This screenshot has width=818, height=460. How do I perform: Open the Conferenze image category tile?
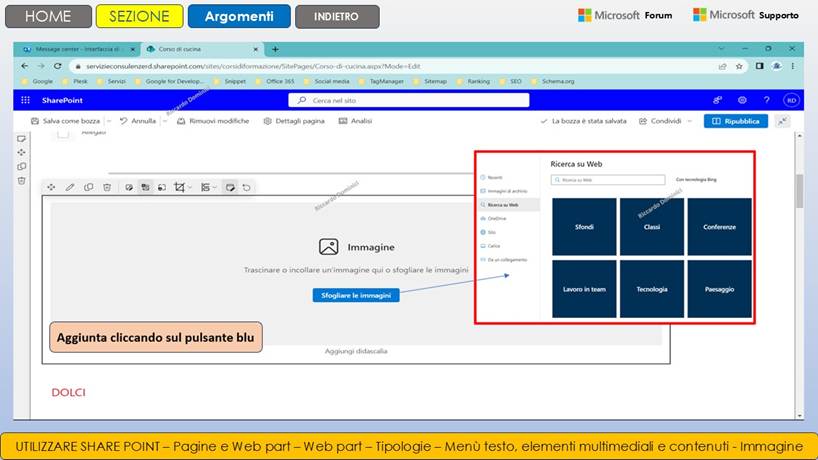tap(719, 227)
